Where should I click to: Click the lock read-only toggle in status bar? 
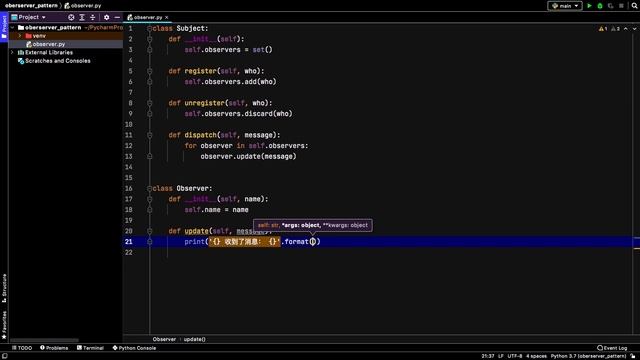633,356
